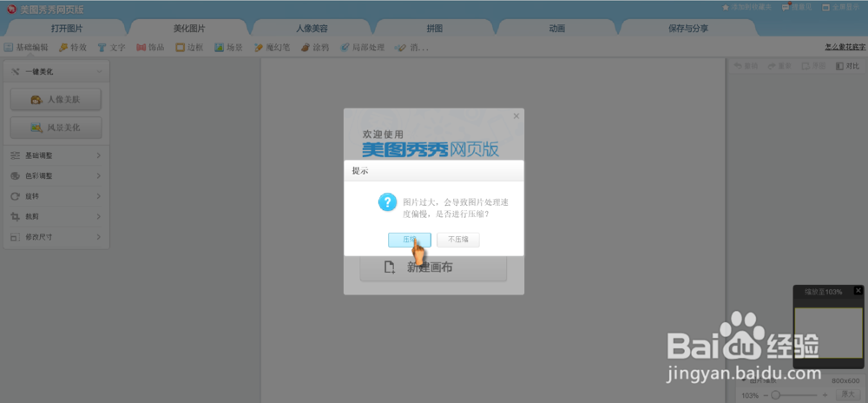Open the 动画 tab
This screenshot has height=403, width=868.
(557, 29)
